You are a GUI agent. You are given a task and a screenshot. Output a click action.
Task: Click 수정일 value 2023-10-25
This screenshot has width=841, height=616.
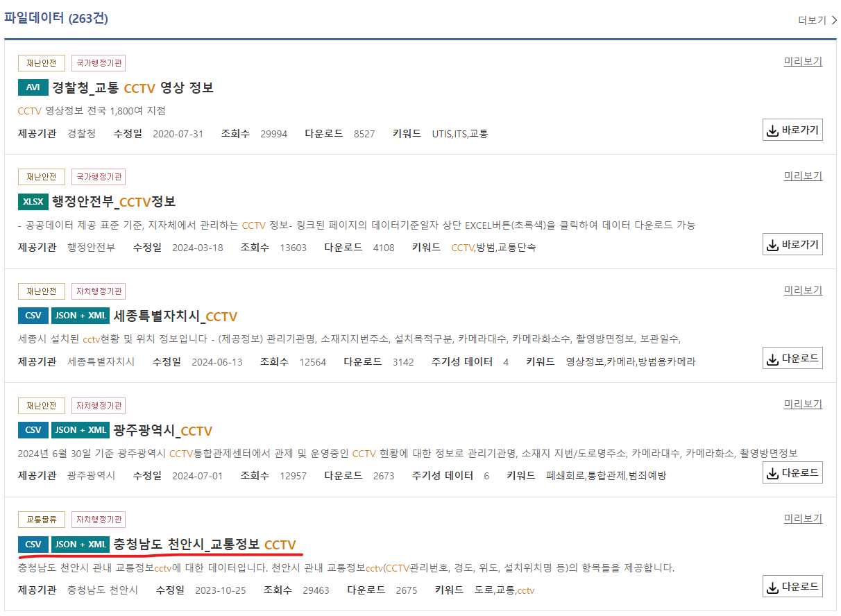tap(221, 590)
